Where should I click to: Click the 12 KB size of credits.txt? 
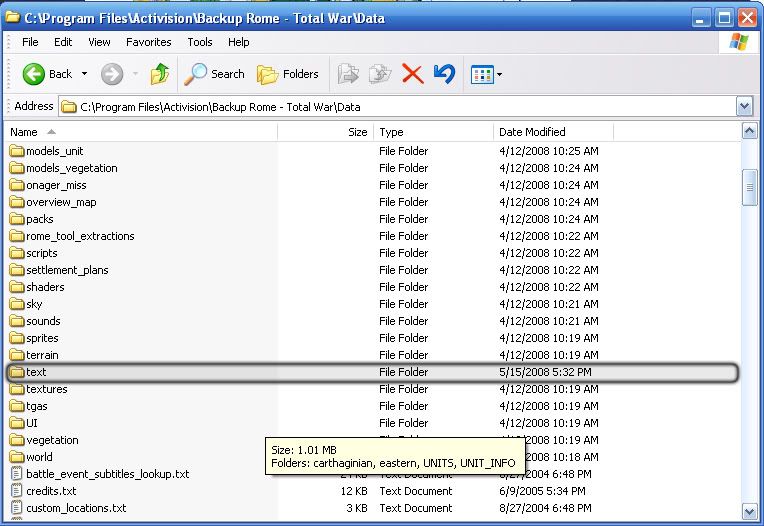point(354,491)
